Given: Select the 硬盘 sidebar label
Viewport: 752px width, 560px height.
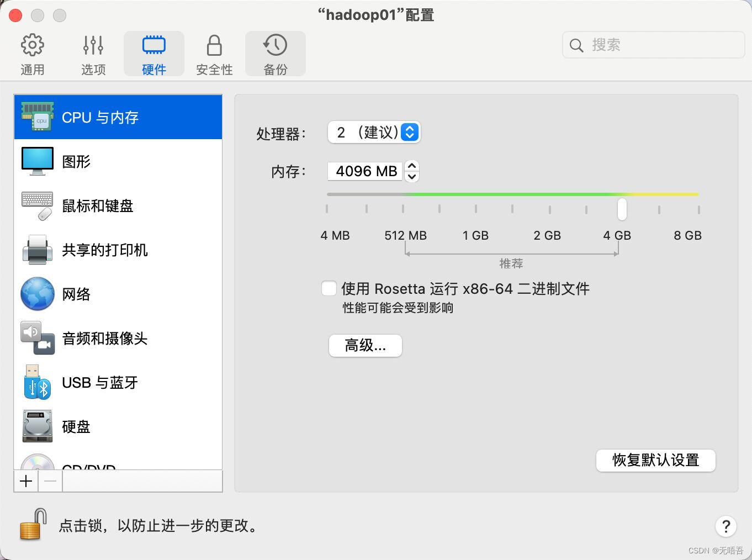Looking at the screenshot, I should point(76,426).
